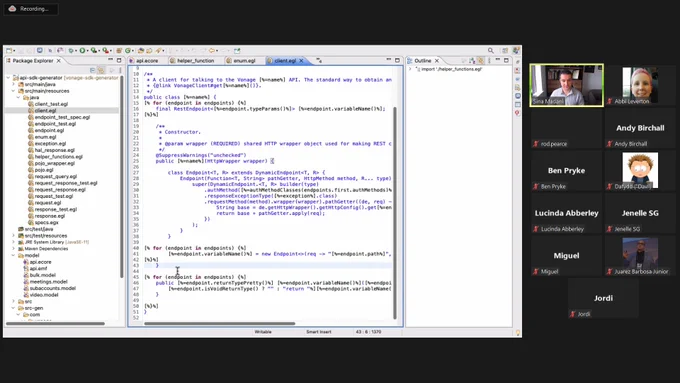
Task: Select Abbi Leverton participant tile
Action: click(640, 85)
